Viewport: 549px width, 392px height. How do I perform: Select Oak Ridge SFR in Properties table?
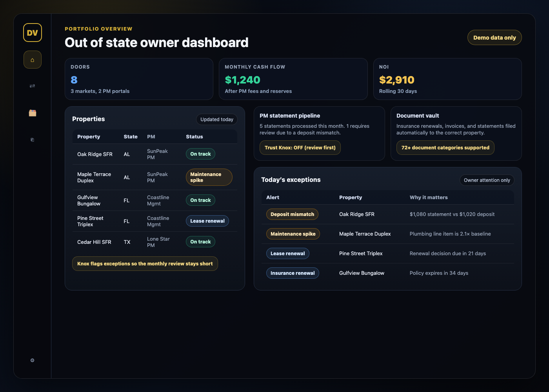pos(95,154)
